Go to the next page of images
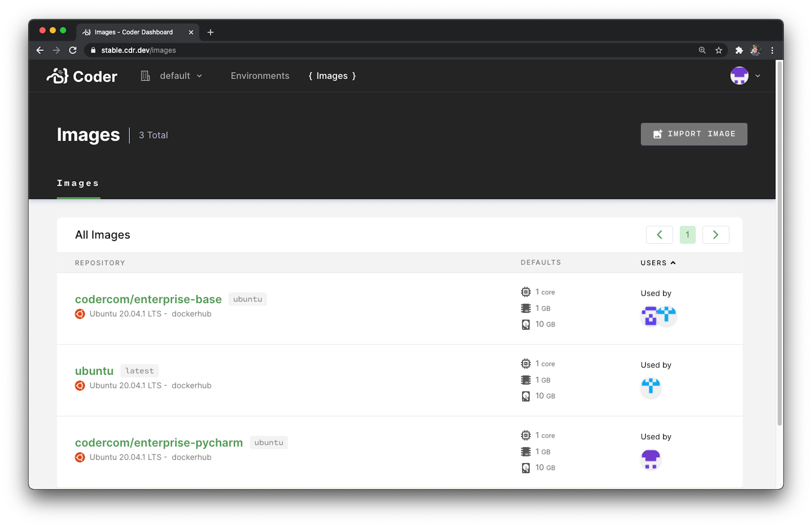The image size is (812, 527). tap(715, 235)
